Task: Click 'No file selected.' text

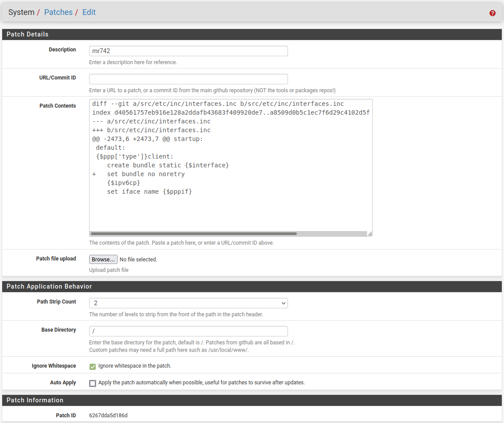Action: point(138,259)
